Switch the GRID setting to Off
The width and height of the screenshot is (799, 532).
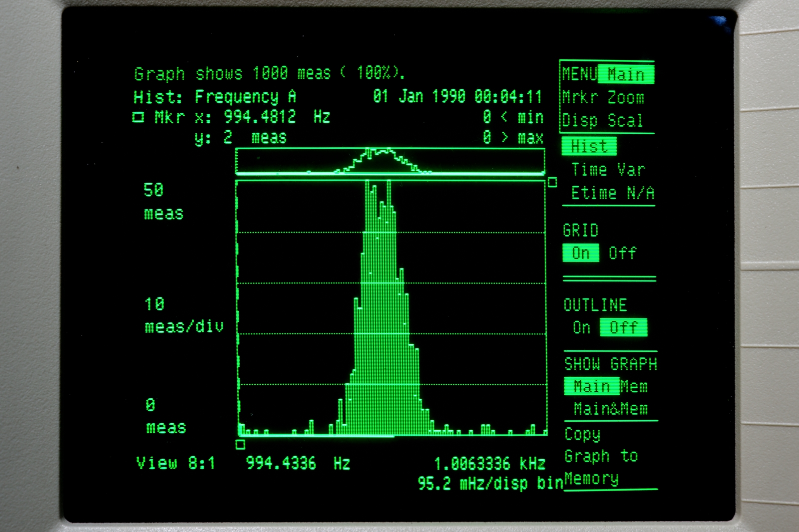pos(622,253)
